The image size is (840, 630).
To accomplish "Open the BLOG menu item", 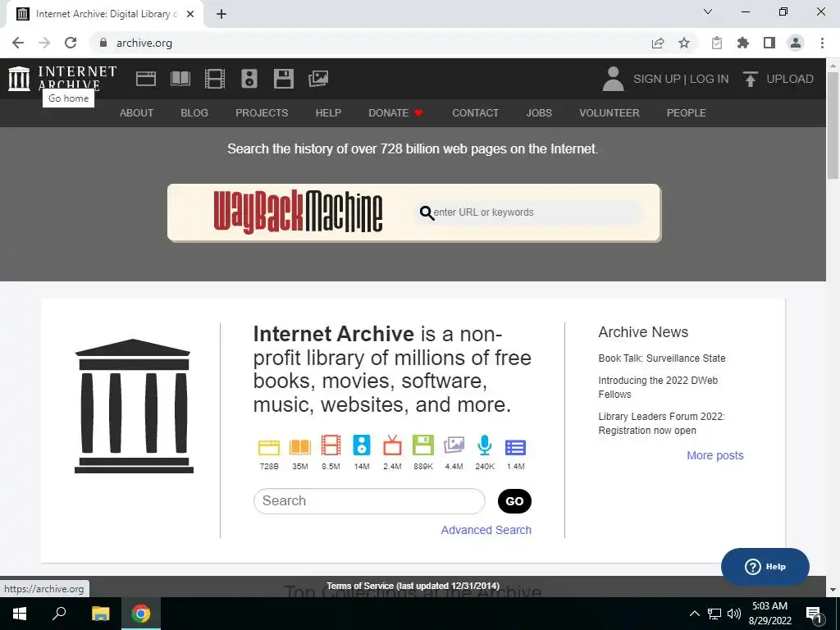I will 194,113.
